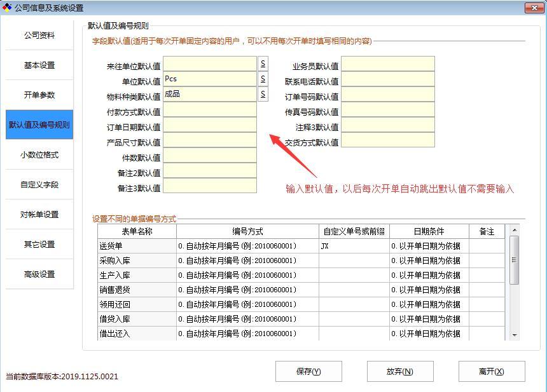Go to the 小数位格式 tab
547x392 pixels.
(x=39, y=155)
